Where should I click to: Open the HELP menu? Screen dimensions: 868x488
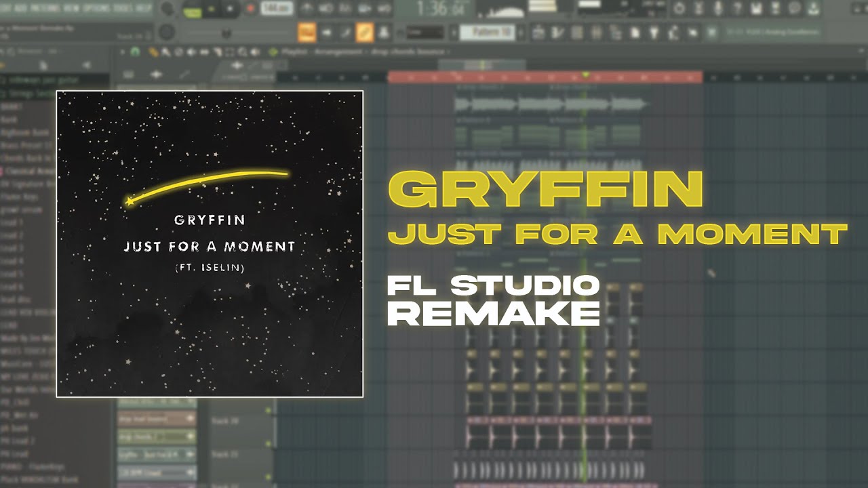point(143,8)
